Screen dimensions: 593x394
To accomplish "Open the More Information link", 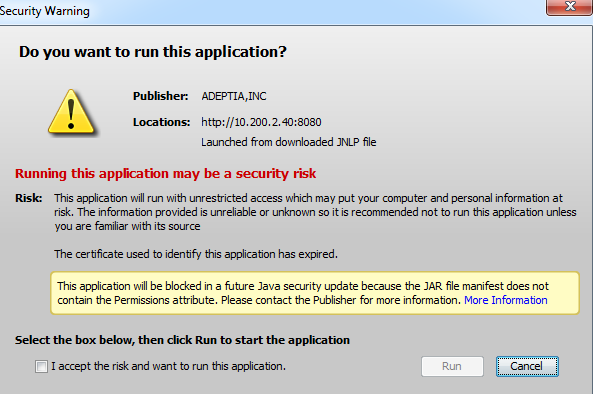I will 506,300.
